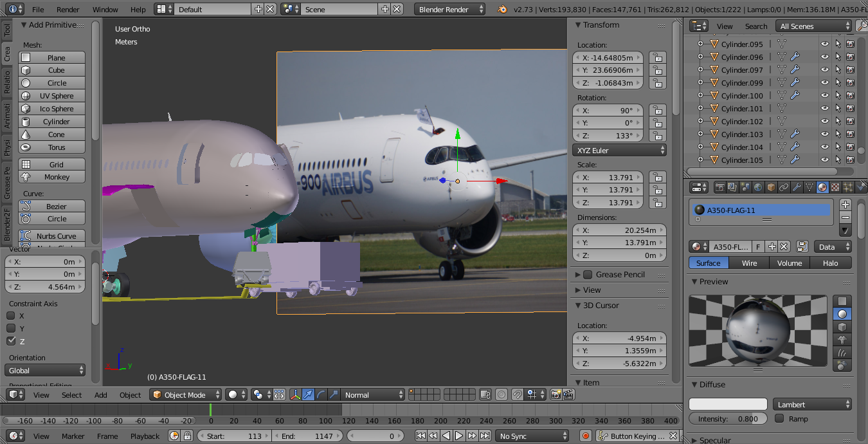Open the Modifiers tab (wrench icon)
This screenshot has height=444, width=868.
[798, 187]
